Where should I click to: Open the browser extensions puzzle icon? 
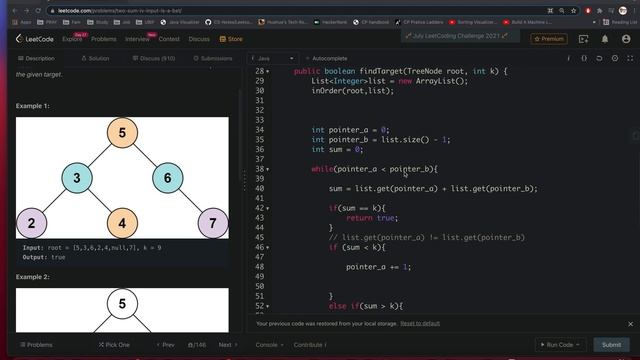[x=600, y=11]
